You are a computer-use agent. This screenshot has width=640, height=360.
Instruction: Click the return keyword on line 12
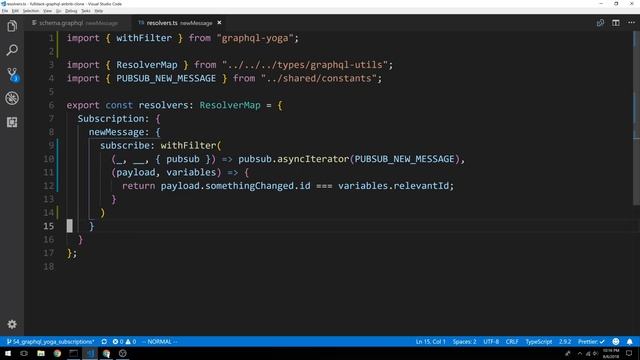(138, 186)
